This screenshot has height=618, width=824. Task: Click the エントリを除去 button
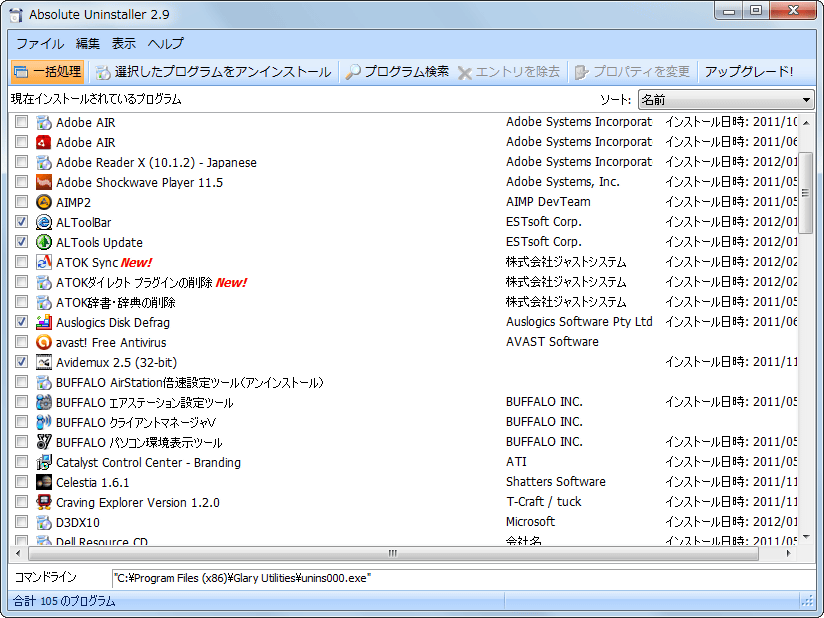click(x=509, y=72)
